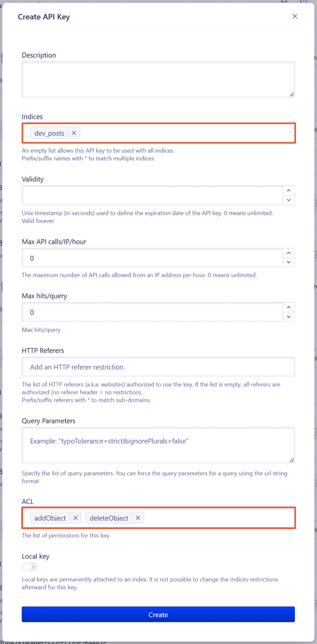Click the ACL field to add a permission

[x=213, y=517]
